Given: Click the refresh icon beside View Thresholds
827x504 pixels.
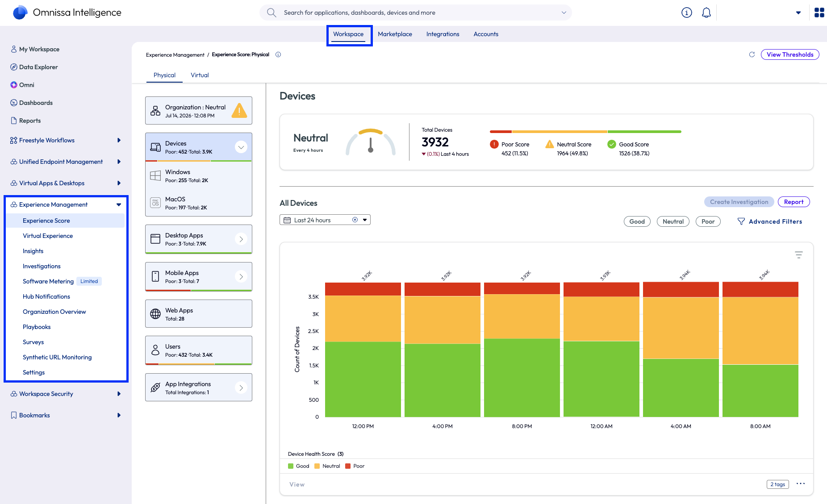Looking at the screenshot, I should click(752, 54).
